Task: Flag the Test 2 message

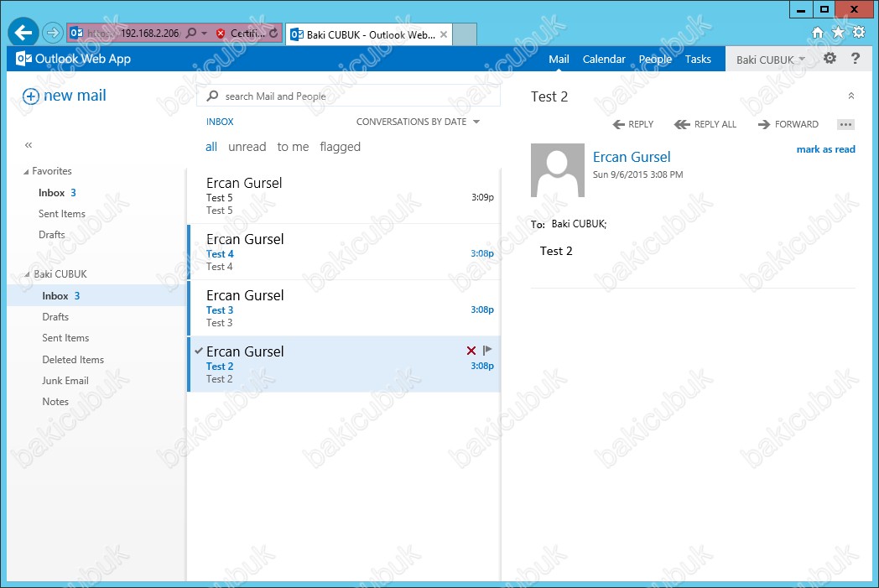Action: pos(487,351)
